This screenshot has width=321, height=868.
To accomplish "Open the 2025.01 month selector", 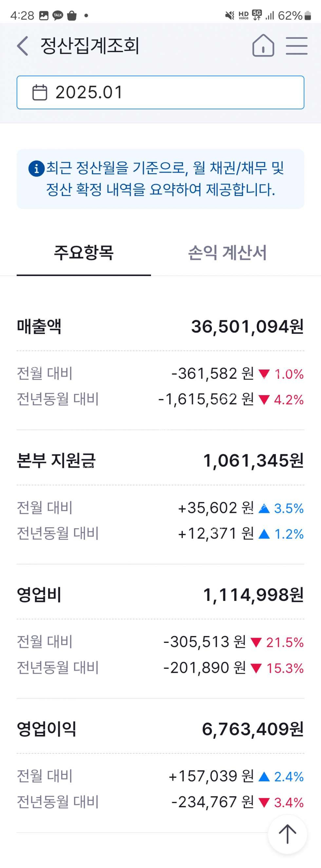I will click(160, 93).
